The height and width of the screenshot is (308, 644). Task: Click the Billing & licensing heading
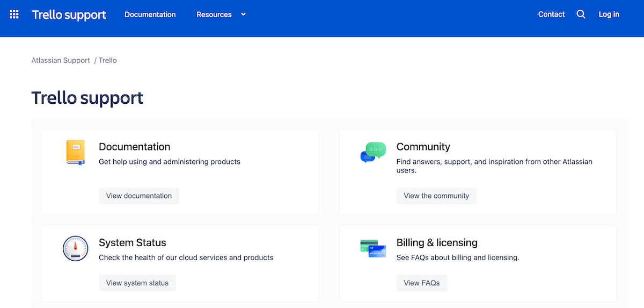tap(437, 242)
